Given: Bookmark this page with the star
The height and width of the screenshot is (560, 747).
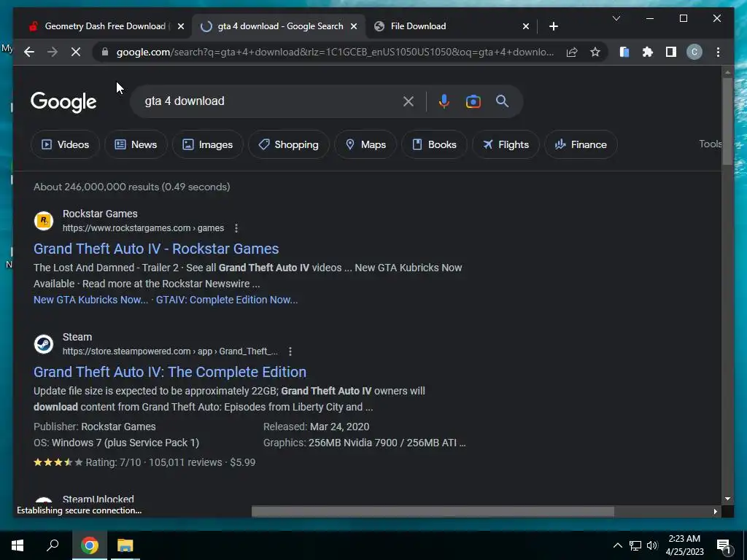Looking at the screenshot, I should [595, 52].
